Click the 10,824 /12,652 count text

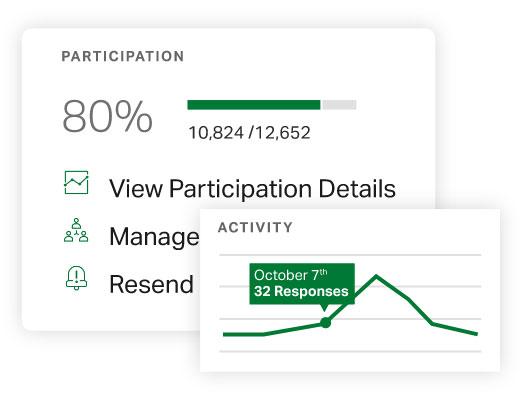[x=249, y=133]
